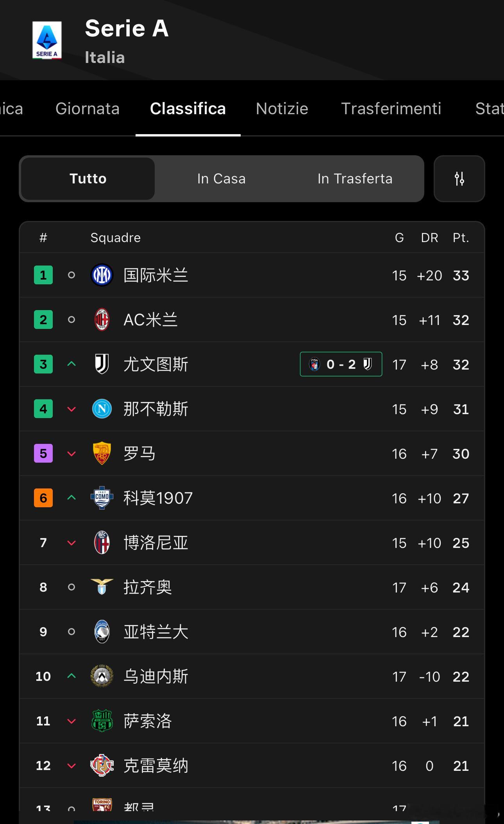
Task: Open the standings filter settings icon
Action: coord(459,179)
